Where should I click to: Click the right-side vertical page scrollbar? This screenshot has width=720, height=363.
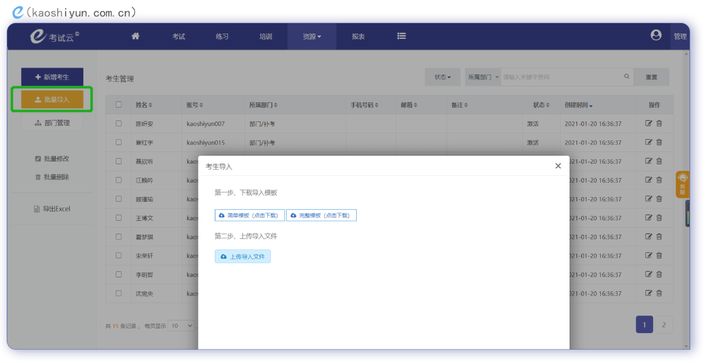click(686, 200)
